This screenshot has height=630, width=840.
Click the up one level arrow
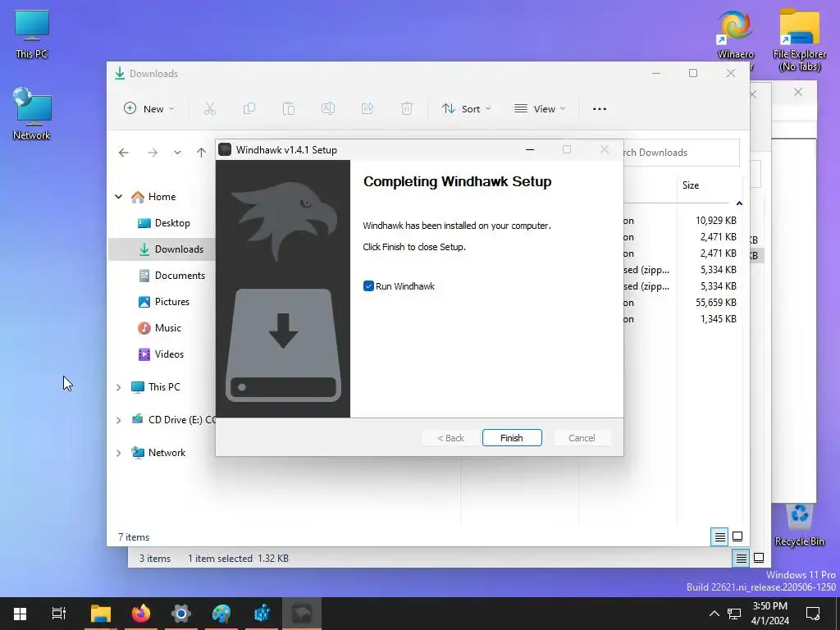pyautogui.click(x=202, y=153)
